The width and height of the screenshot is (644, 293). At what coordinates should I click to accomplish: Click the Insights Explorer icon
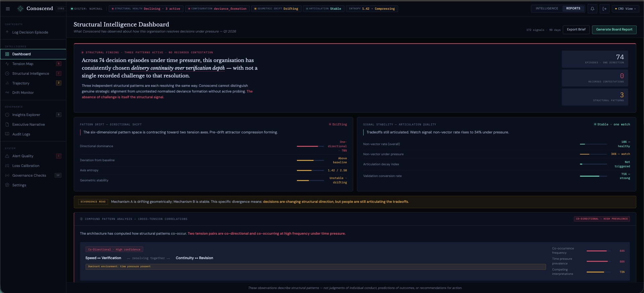pyautogui.click(x=7, y=115)
